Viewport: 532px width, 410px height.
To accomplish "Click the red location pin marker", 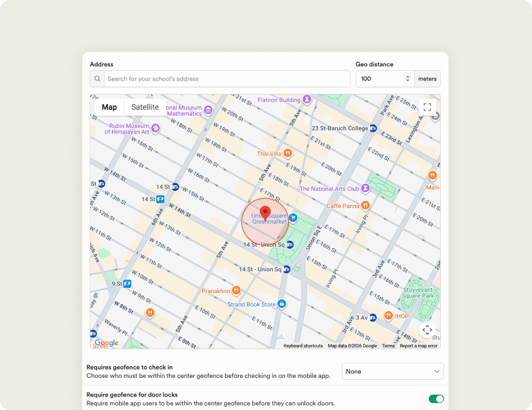I will [x=265, y=213].
